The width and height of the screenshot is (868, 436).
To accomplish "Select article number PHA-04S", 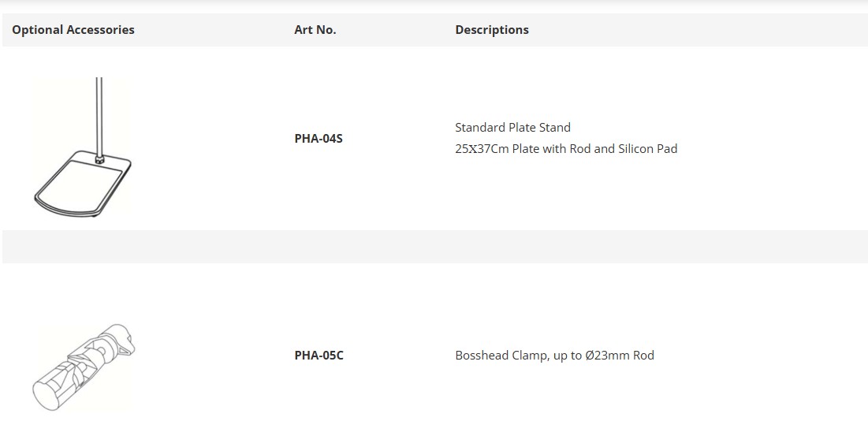I will pyautogui.click(x=319, y=138).
